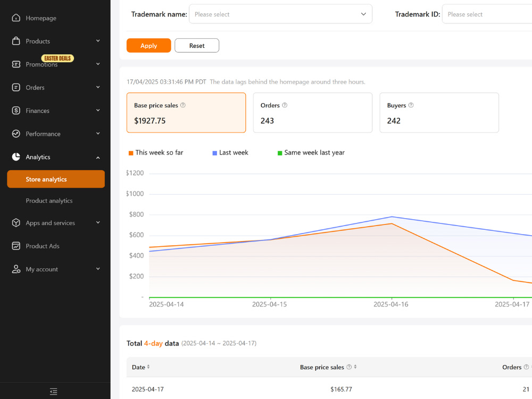The image size is (532, 399).
Task: Click the 2025-04-15 axis label on chart
Action: click(269, 304)
